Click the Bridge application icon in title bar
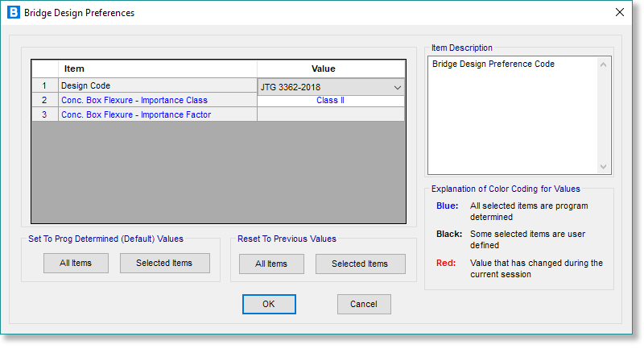Image resolution: width=644 pixels, height=349 pixels. click(x=13, y=13)
